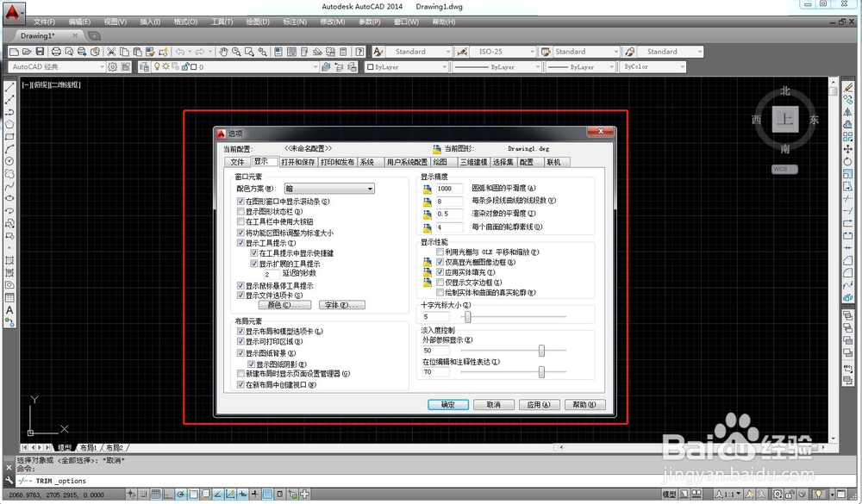This screenshot has width=862, height=504.
Task: Click the Workspace Settings gear icon
Action: (x=112, y=66)
